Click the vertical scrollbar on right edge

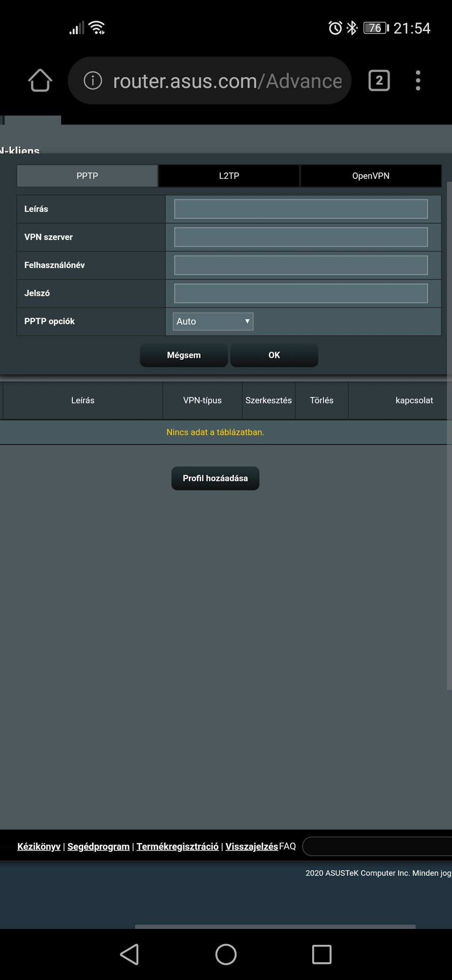449,436
